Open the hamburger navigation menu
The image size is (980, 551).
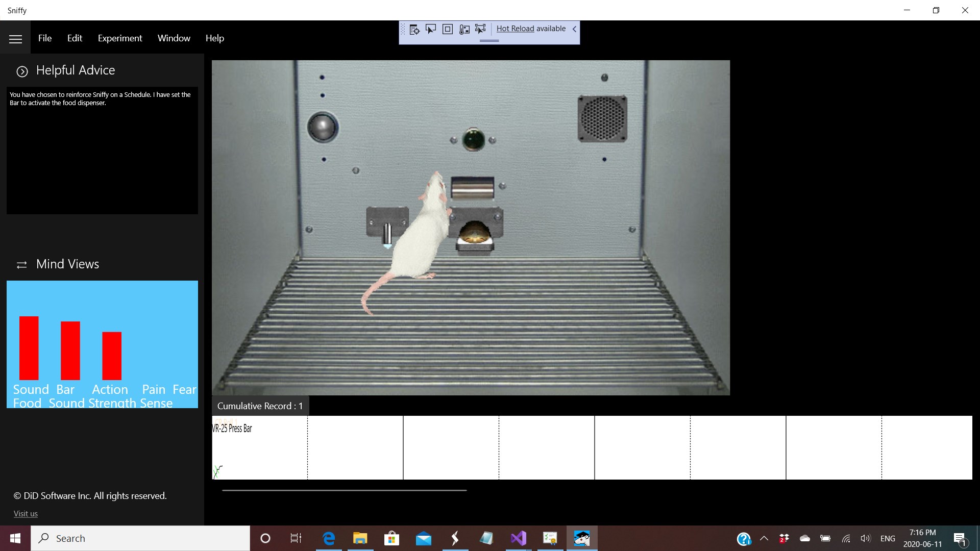[15, 39]
